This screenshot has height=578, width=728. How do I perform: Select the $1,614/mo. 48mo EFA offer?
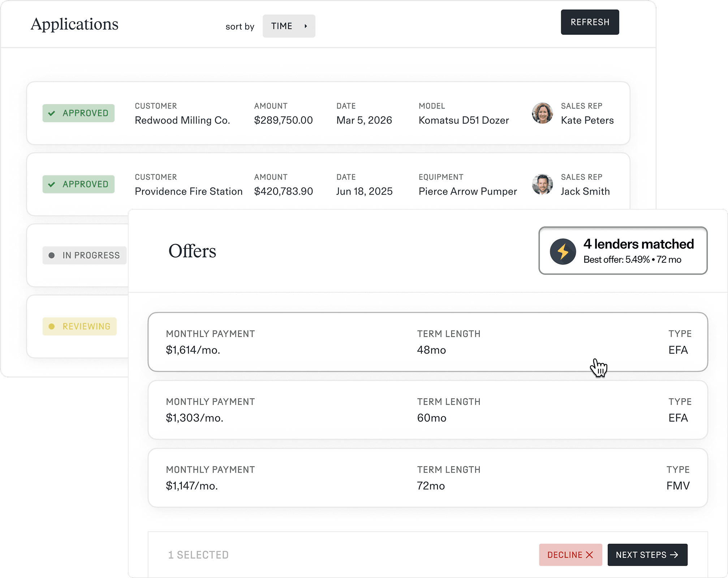(x=427, y=342)
